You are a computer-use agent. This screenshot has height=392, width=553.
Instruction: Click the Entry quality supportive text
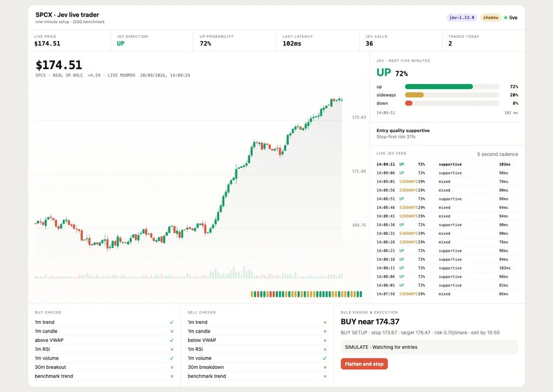coord(403,131)
